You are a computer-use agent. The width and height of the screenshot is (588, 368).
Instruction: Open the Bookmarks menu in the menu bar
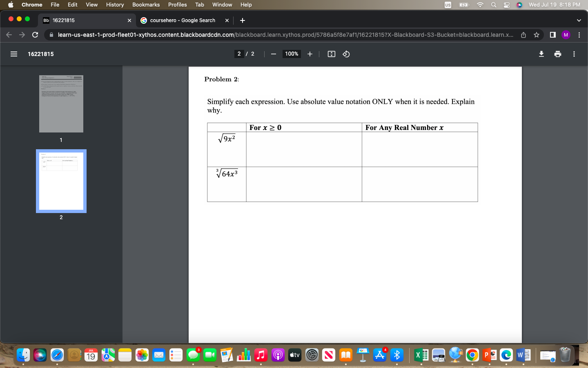(x=146, y=4)
